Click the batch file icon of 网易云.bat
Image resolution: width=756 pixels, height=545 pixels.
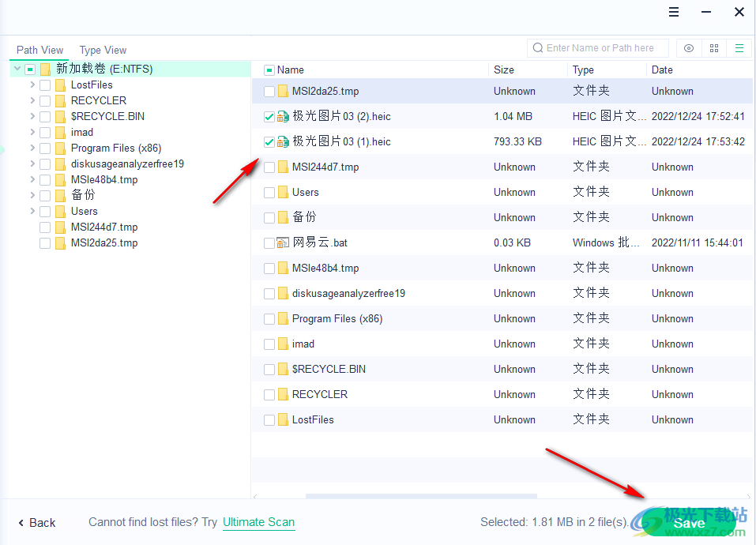[284, 242]
